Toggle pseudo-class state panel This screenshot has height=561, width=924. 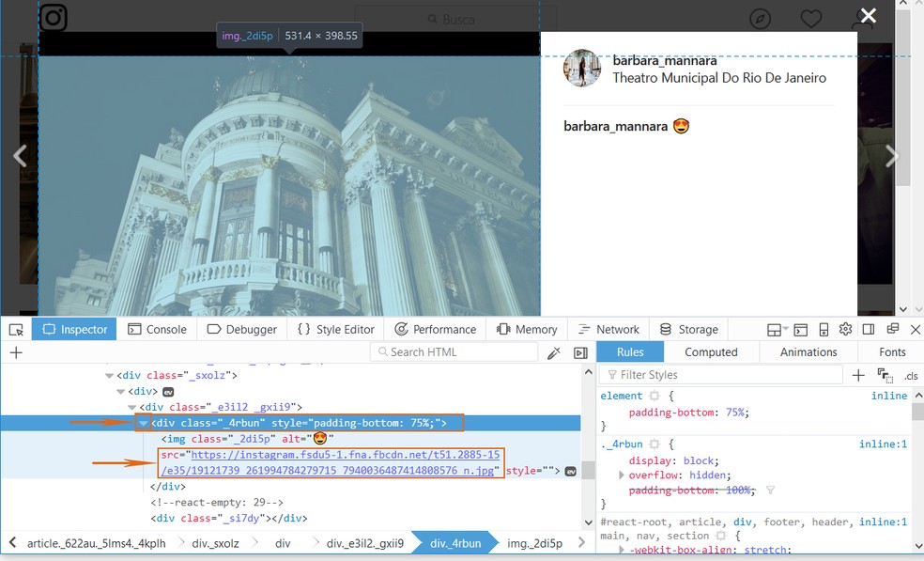884,375
